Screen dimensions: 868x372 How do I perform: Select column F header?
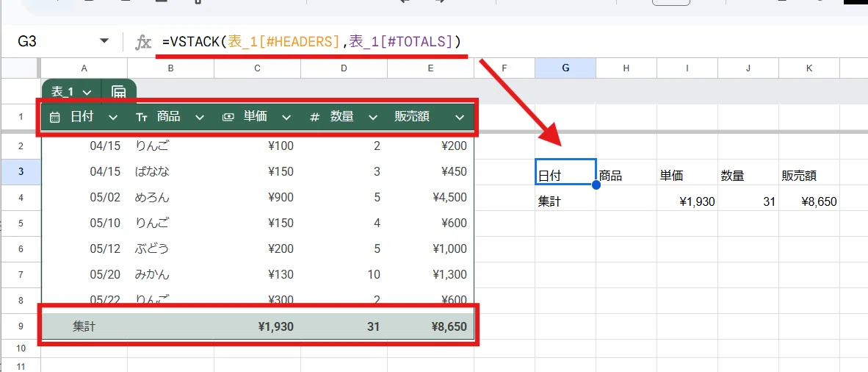click(x=504, y=68)
